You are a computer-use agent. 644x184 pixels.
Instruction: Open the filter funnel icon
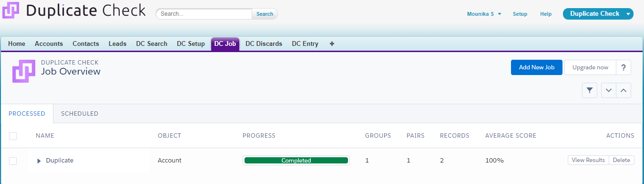pyautogui.click(x=590, y=90)
